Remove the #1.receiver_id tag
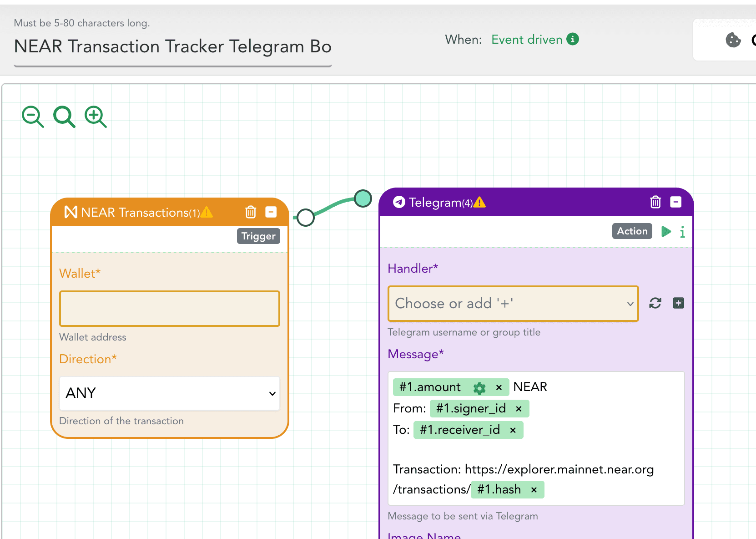 click(513, 430)
